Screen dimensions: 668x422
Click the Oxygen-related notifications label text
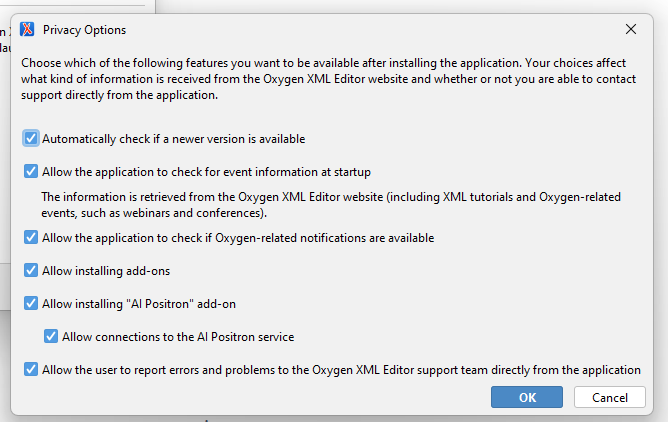coord(237,238)
